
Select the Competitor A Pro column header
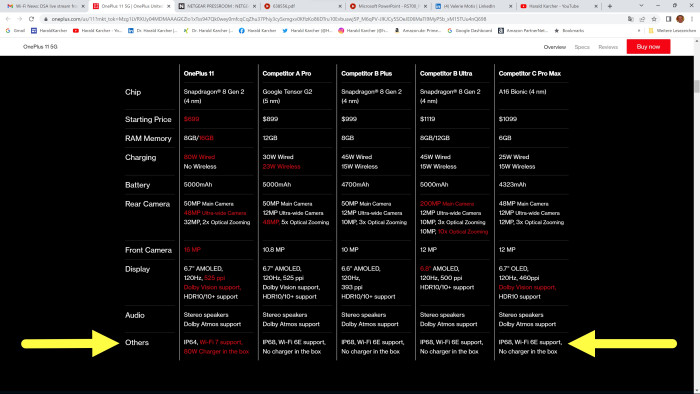287,73
